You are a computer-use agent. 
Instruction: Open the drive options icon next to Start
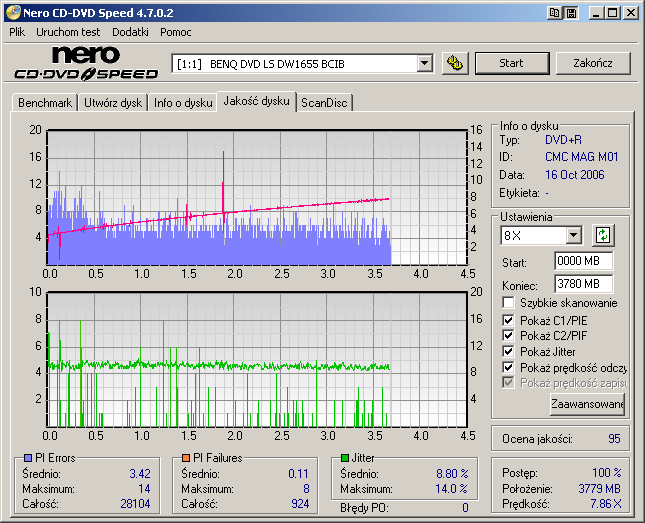(455, 63)
